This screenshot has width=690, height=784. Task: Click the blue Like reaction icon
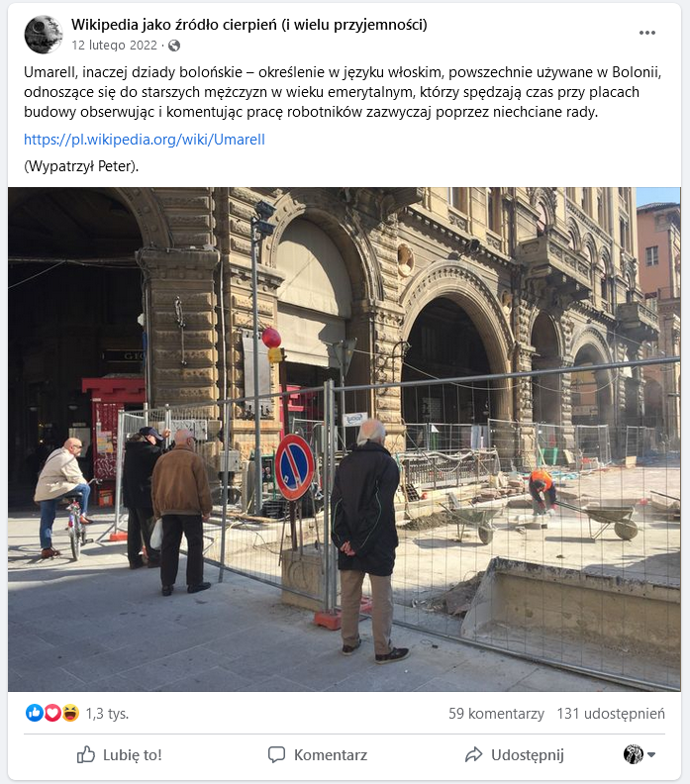tap(35, 713)
